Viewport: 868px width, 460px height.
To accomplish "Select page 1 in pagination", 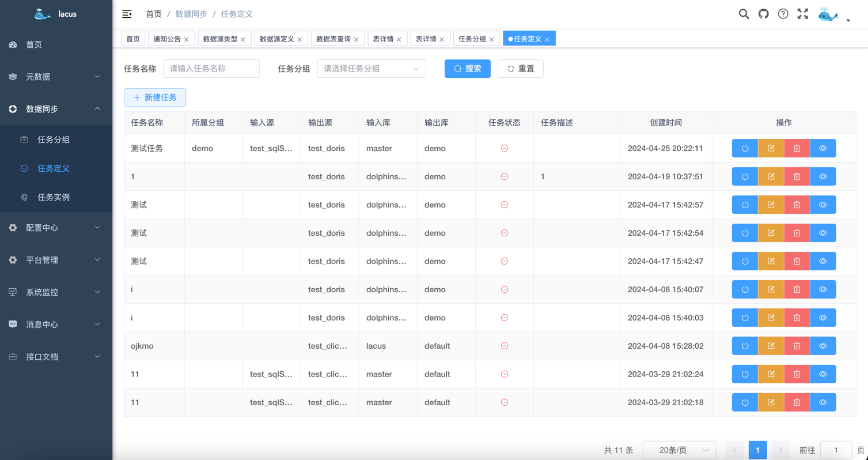I will [757, 450].
